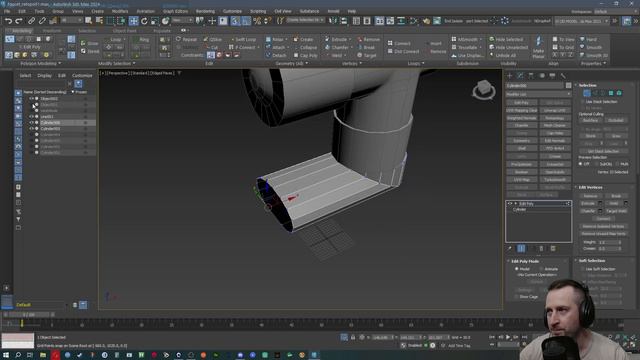Open the Customize menu
The image size is (640, 360).
232,11
